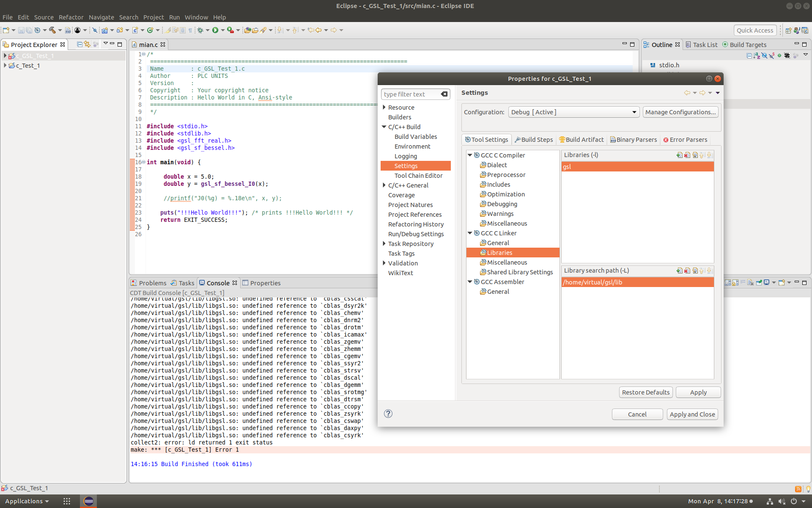Collapse All in Project Explorer toolbar
This screenshot has width=812, height=508.
(80, 44)
